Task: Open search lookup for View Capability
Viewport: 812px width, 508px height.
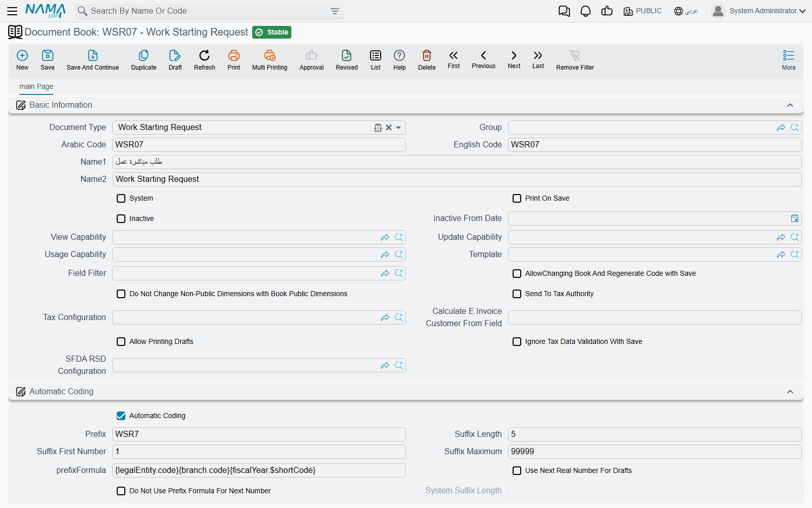Action: pos(399,237)
